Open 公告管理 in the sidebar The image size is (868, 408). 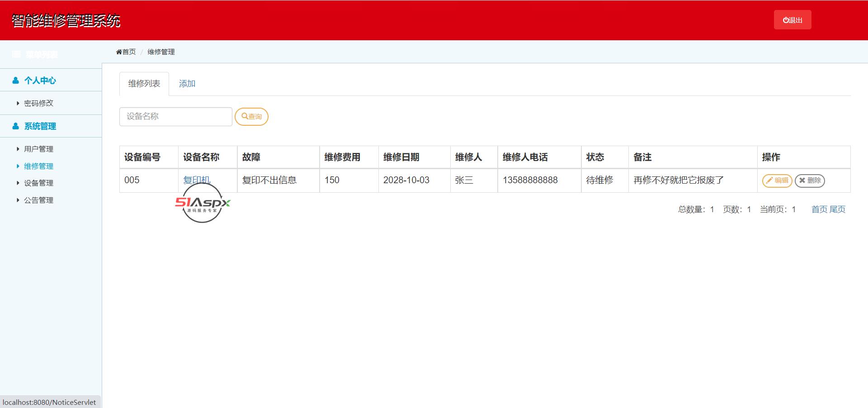click(x=38, y=200)
